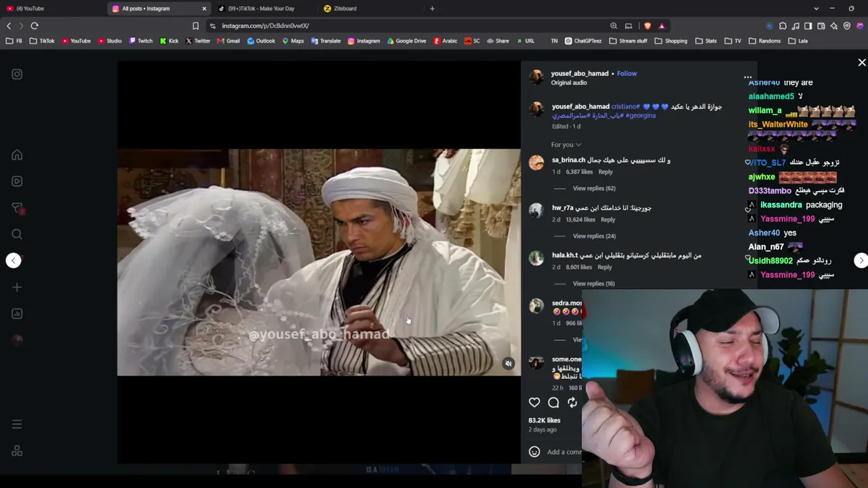Screen dimensions: 868x488
Task: View who liked via '83.2K likes'
Action: (x=545, y=420)
